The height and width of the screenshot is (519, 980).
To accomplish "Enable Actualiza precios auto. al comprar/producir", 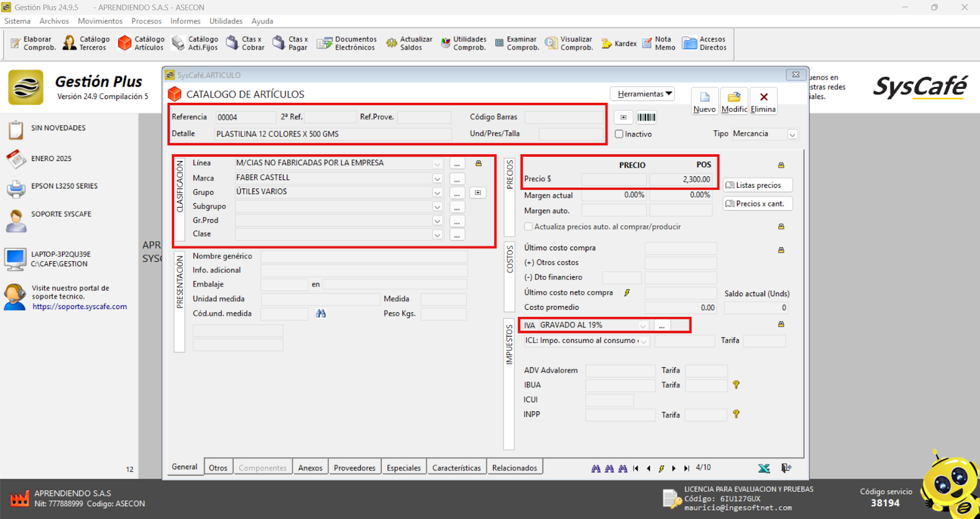I will pyautogui.click(x=529, y=226).
